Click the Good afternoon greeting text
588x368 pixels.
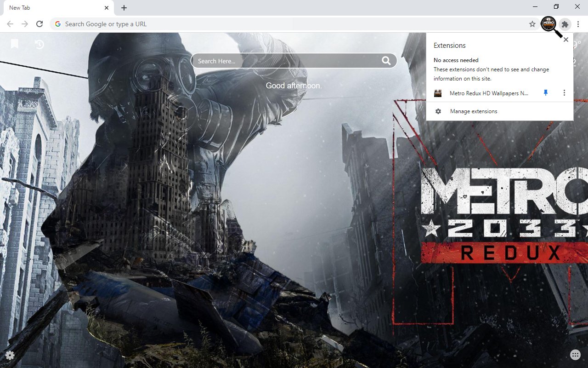294,86
